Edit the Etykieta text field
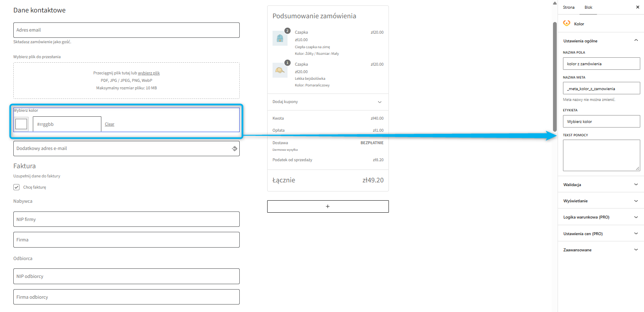This screenshot has height=312, width=644. 602,121
